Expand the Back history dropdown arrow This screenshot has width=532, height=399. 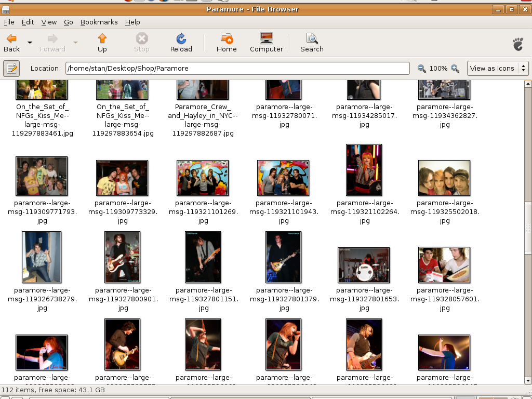tap(30, 42)
